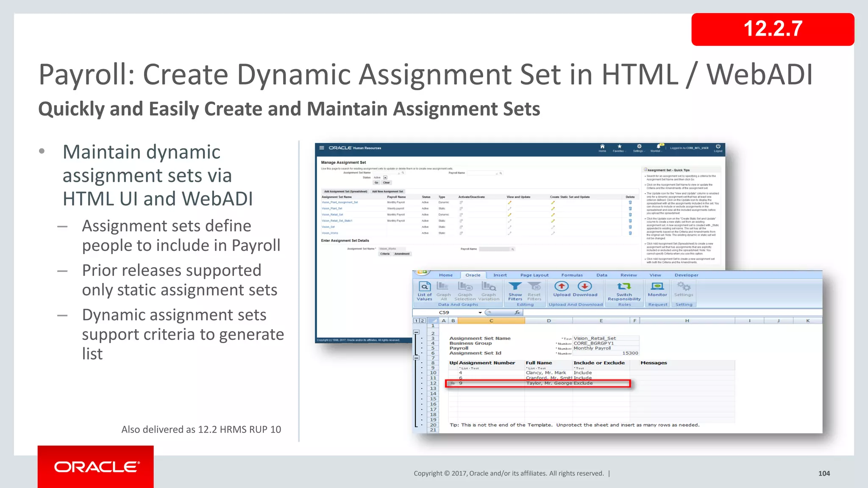Click cell 'Taylor, Mr. George'
The height and width of the screenshot is (488, 868).
(x=548, y=383)
